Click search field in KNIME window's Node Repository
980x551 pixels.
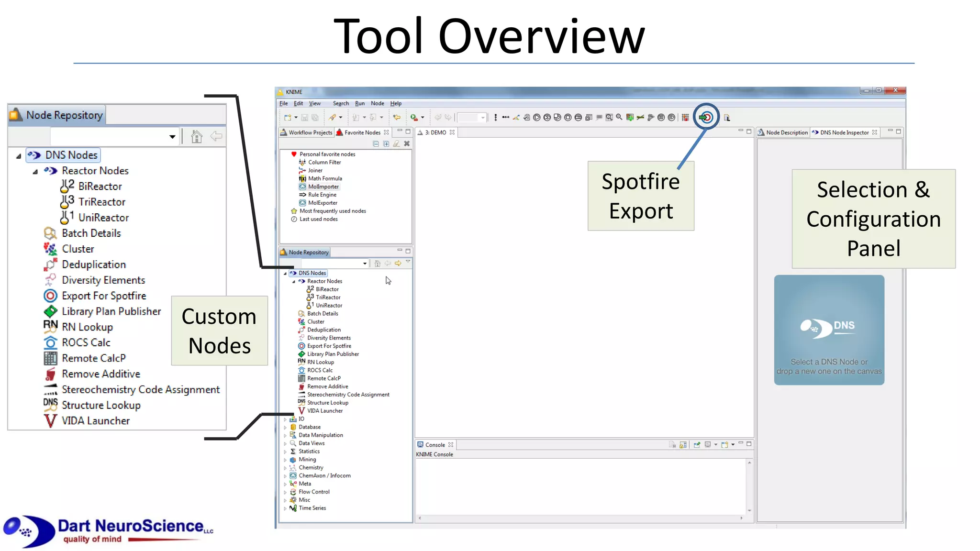pos(330,264)
